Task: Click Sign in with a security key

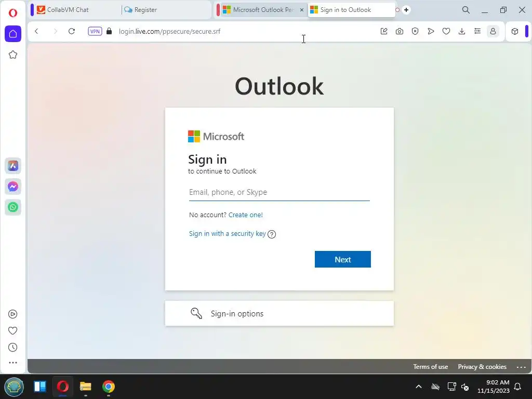Action: point(228,233)
